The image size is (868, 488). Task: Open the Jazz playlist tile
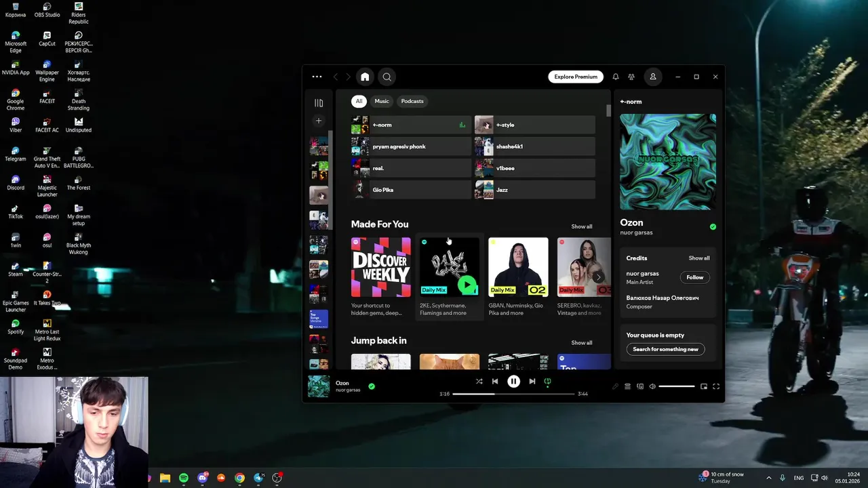[x=534, y=190]
